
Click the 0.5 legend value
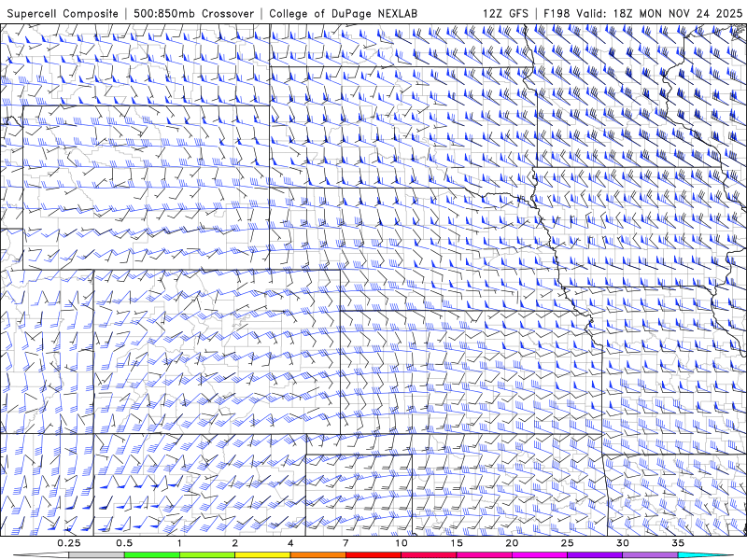[x=124, y=543]
